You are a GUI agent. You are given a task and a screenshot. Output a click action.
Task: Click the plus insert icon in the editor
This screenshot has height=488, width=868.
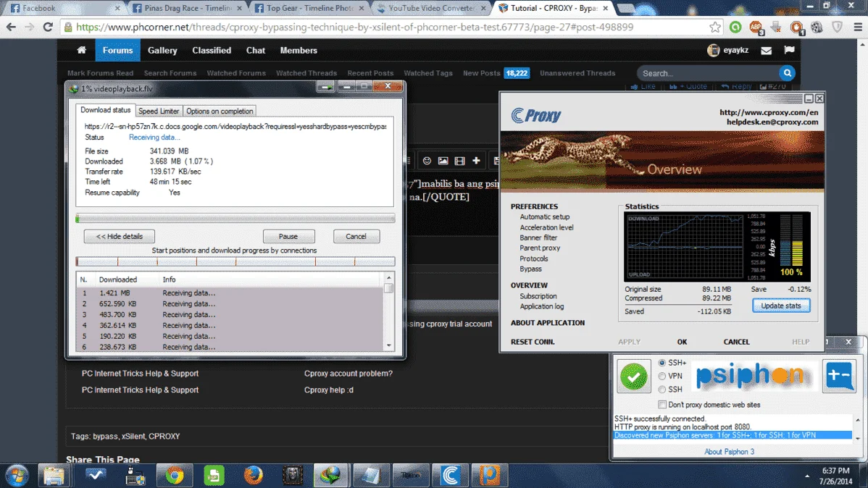476,161
